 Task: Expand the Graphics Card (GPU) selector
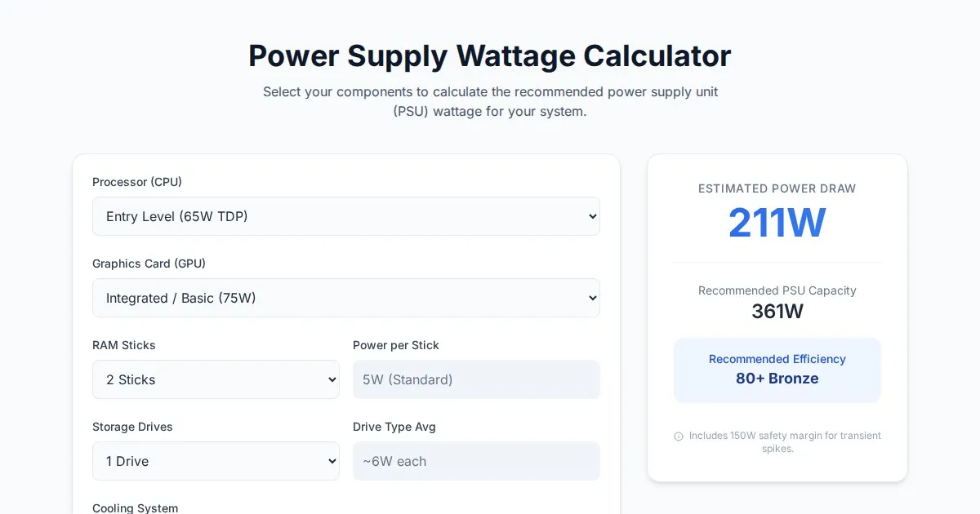point(345,298)
